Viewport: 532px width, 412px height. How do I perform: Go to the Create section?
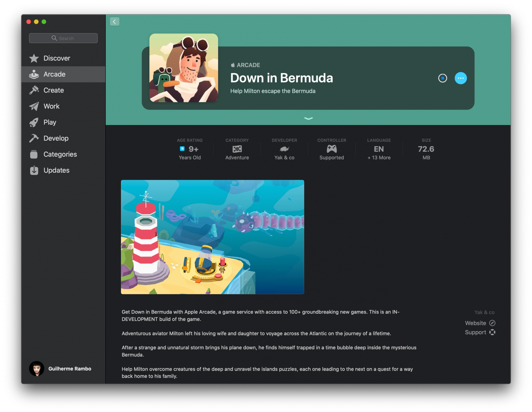[63, 90]
